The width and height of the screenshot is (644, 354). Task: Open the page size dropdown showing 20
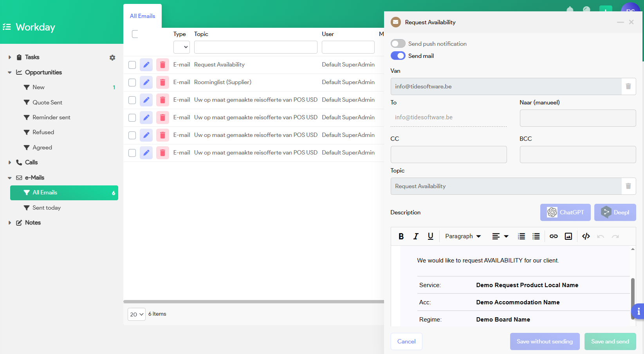(x=137, y=314)
